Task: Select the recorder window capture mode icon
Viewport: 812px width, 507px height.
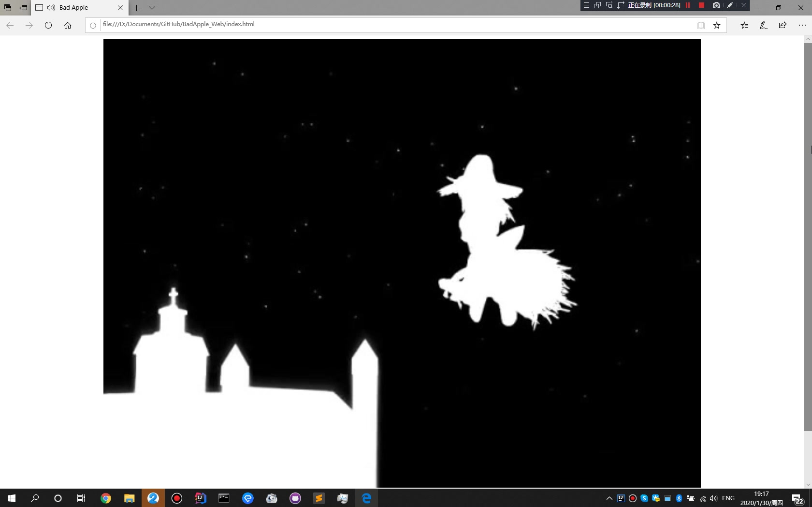Action: tap(597, 5)
